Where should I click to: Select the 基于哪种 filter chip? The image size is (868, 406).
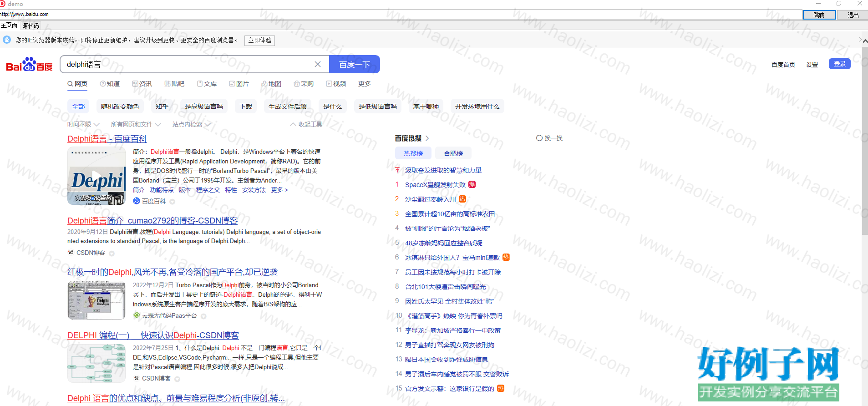426,107
